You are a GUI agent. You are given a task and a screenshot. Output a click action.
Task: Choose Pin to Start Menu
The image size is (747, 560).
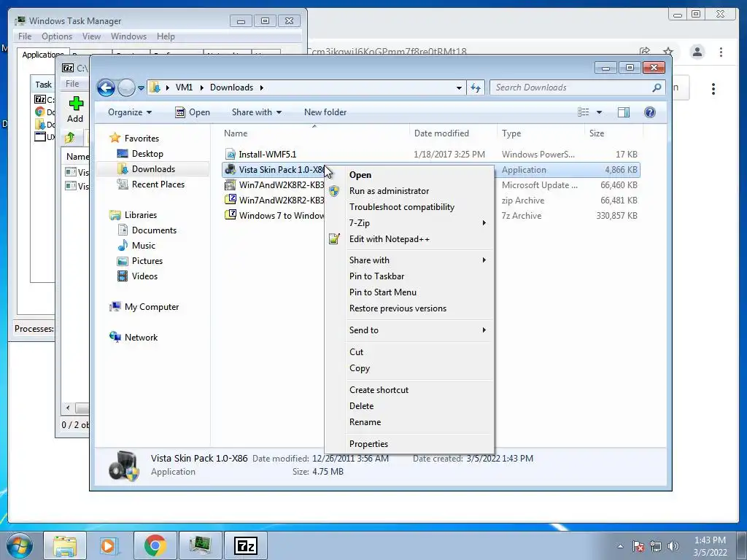coord(409,292)
